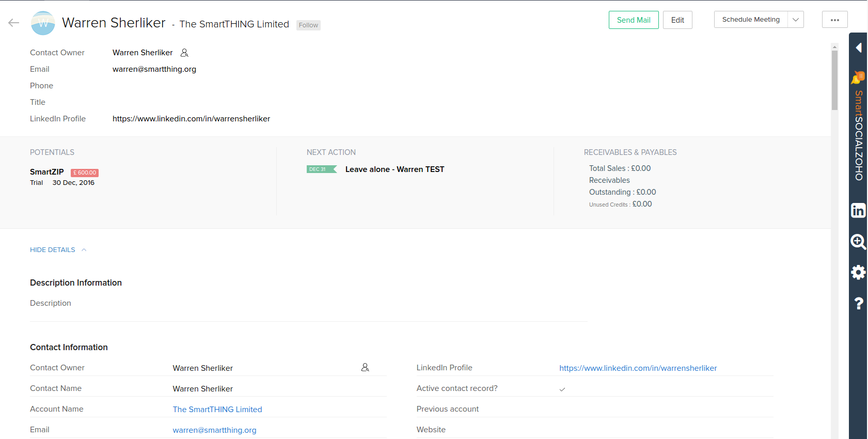This screenshot has width=868, height=439.
Task: Open Warren Sherliker's avatar image
Action: click(x=43, y=23)
